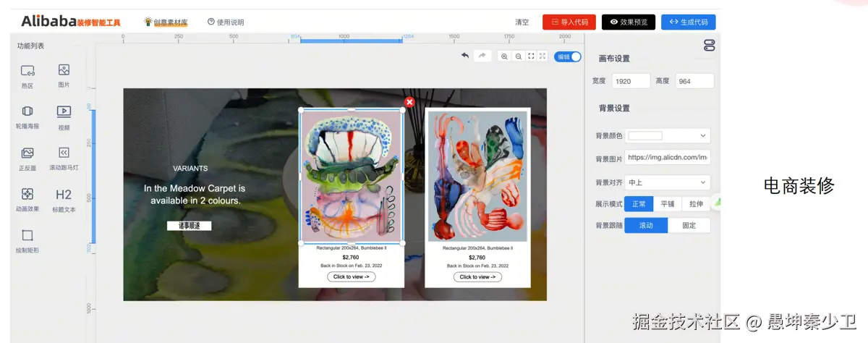Click the black 效果预览 preview button
The height and width of the screenshot is (343, 868).
[x=629, y=22]
